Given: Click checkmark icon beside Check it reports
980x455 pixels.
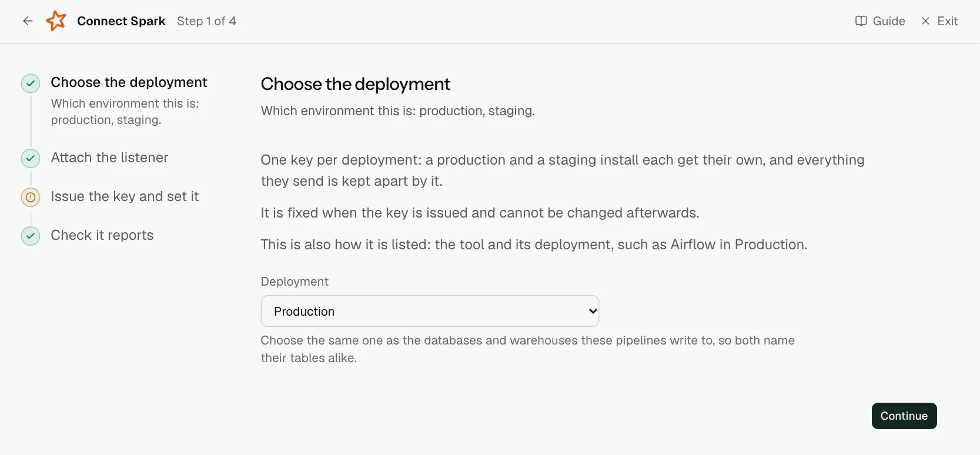Looking at the screenshot, I should tap(31, 236).
